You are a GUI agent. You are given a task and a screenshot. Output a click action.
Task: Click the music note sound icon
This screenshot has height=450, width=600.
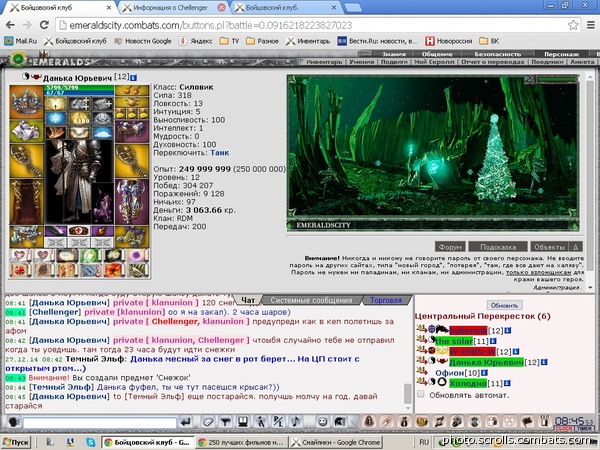[295, 422]
